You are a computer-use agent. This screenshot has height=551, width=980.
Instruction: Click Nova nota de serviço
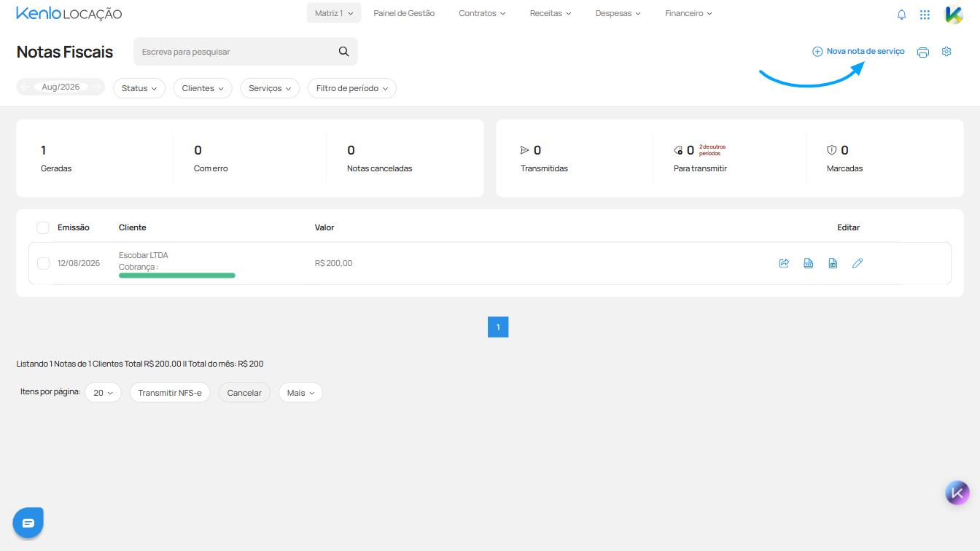858,52
